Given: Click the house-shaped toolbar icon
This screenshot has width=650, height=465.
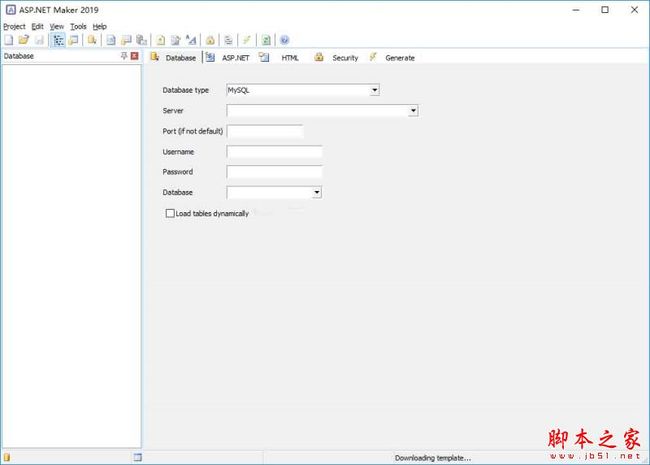Looking at the screenshot, I should pyautogui.click(x=210, y=40).
